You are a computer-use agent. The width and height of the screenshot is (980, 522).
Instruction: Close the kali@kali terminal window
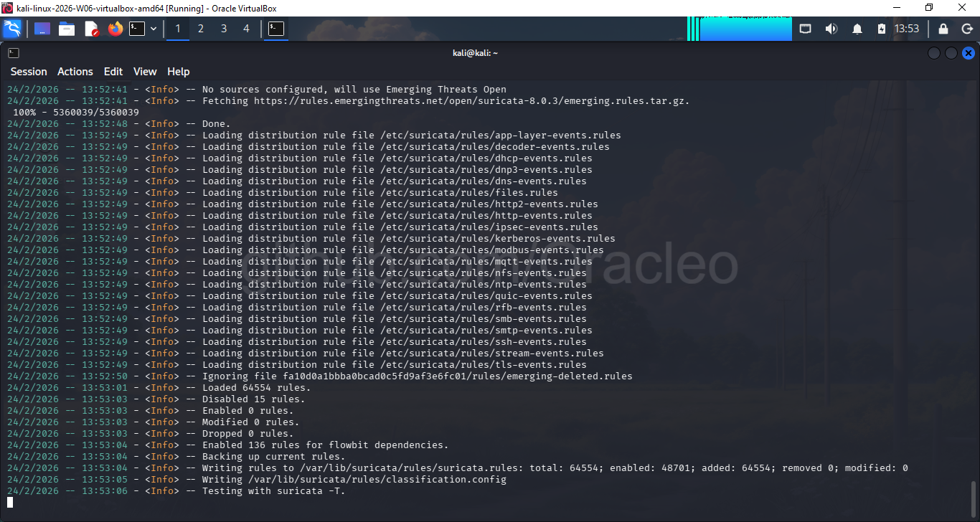pyautogui.click(x=969, y=53)
